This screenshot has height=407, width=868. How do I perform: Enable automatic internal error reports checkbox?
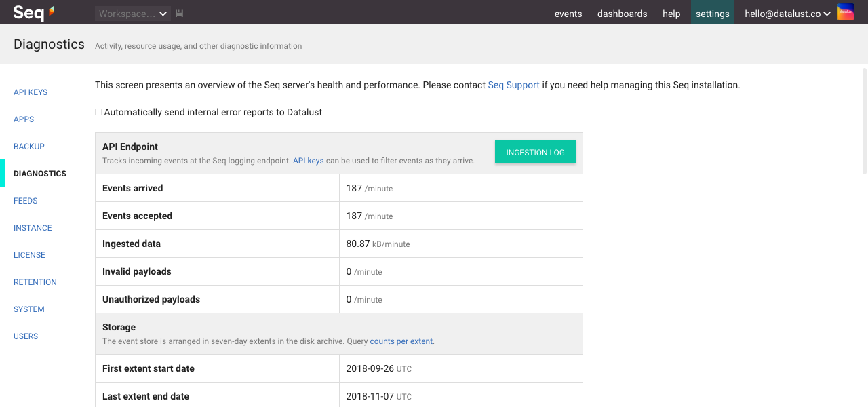pos(98,112)
